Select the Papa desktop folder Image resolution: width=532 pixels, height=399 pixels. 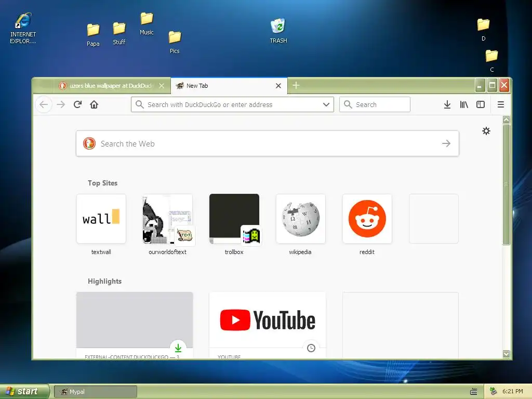[93, 35]
